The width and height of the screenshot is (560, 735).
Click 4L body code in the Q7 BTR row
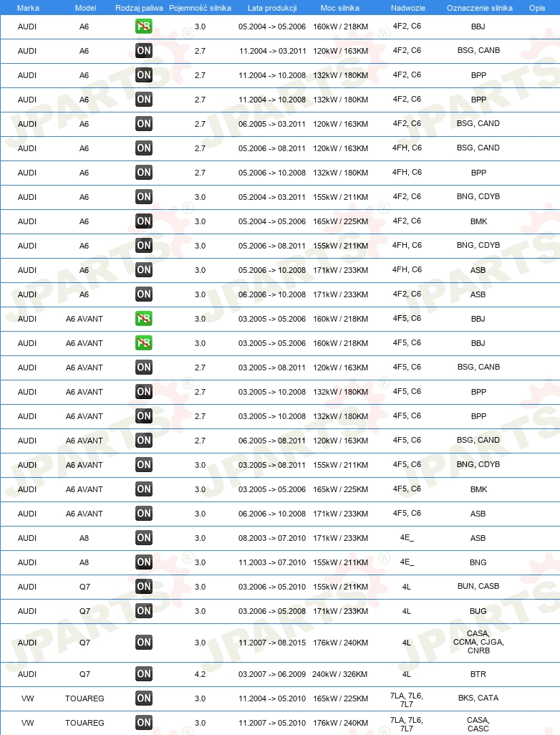[407, 674]
